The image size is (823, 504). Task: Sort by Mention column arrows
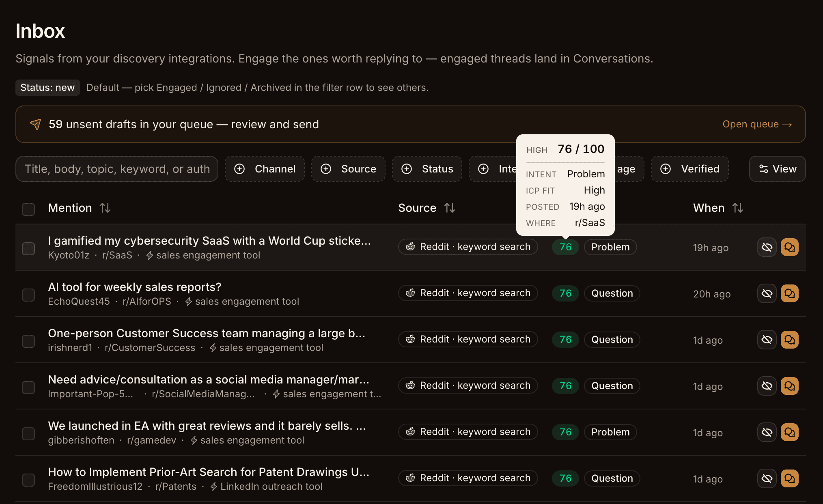point(105,208)
